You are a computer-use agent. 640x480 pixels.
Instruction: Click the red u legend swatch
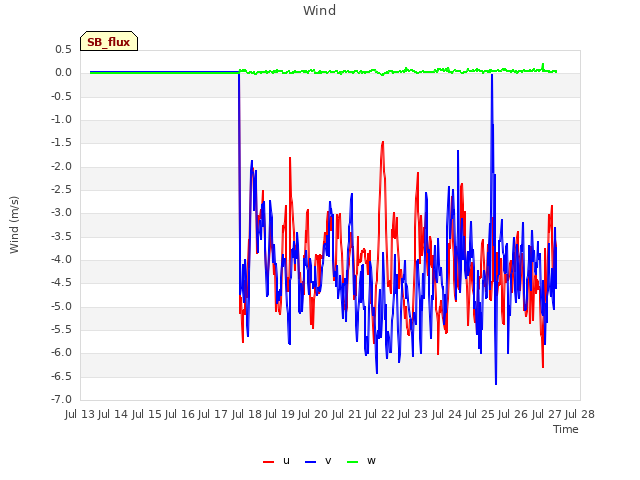(x=269, y=462)
